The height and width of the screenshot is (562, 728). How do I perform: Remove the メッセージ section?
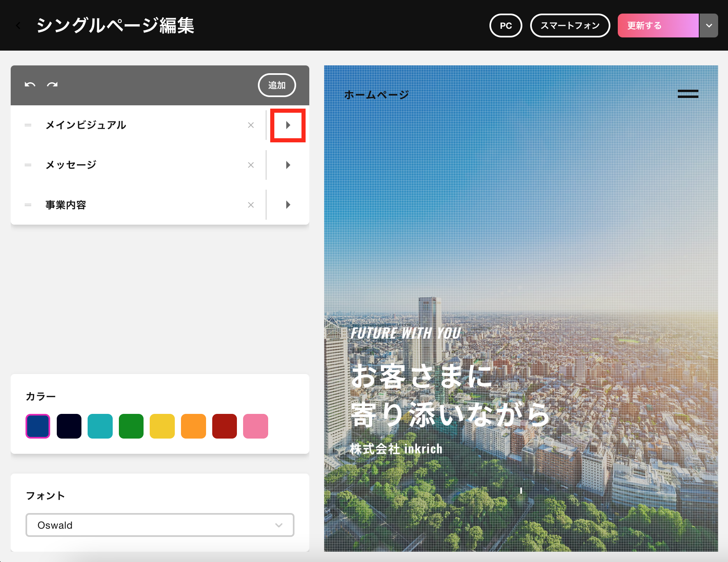tap(251, 165)
